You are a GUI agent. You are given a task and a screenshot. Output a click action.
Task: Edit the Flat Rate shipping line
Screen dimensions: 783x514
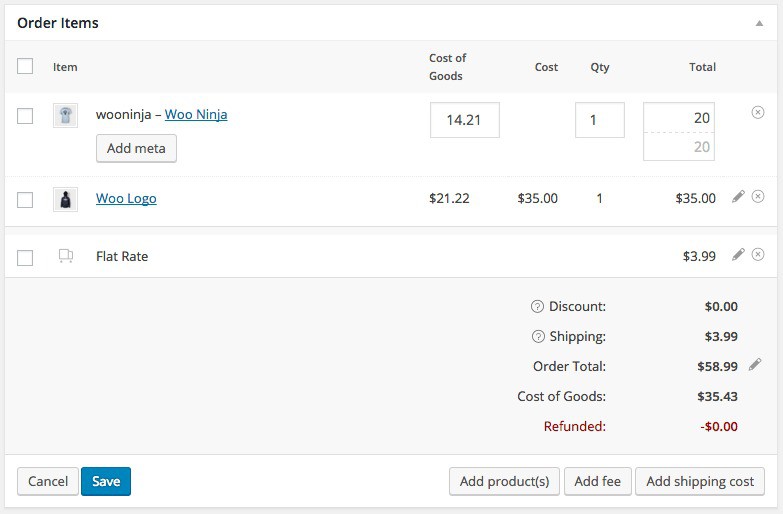(738, 255)
